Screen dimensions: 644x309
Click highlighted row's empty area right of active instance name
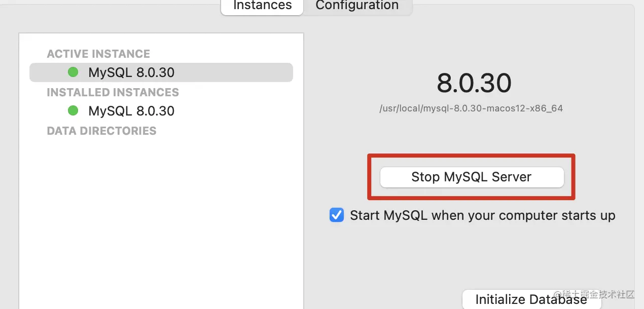coord(233,72)
